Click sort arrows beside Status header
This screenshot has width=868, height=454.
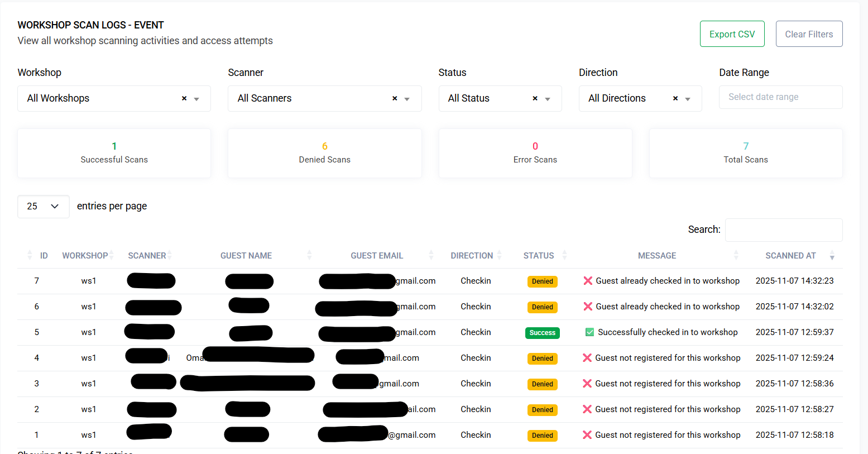click(564, 256)
